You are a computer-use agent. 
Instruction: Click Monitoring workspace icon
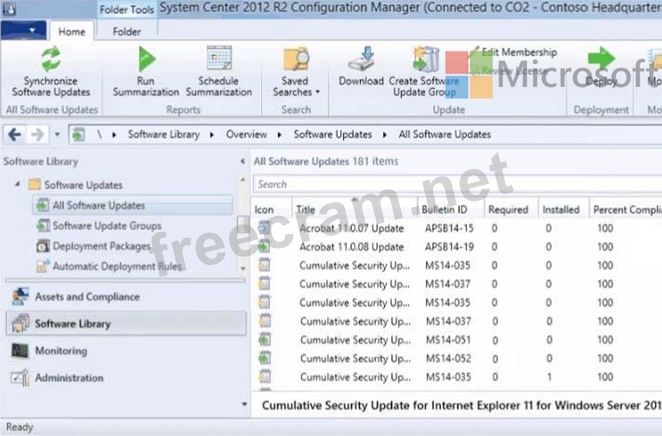(x=20, y=350)
